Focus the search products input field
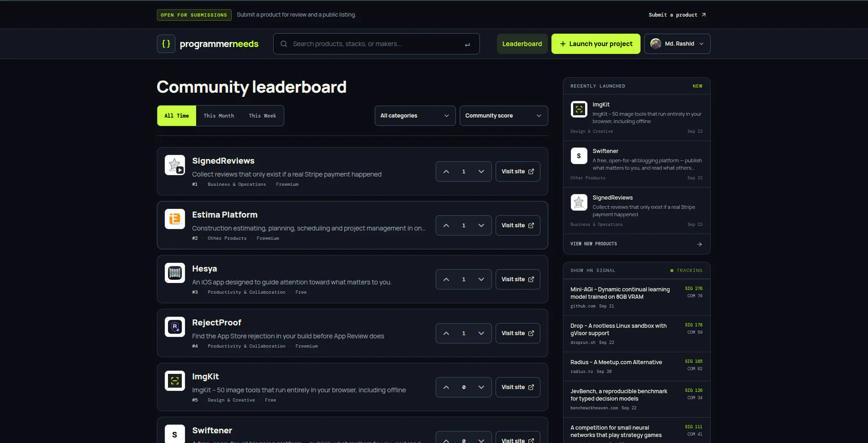The height and width of the screenshot is (443, 868). [376, 44]
